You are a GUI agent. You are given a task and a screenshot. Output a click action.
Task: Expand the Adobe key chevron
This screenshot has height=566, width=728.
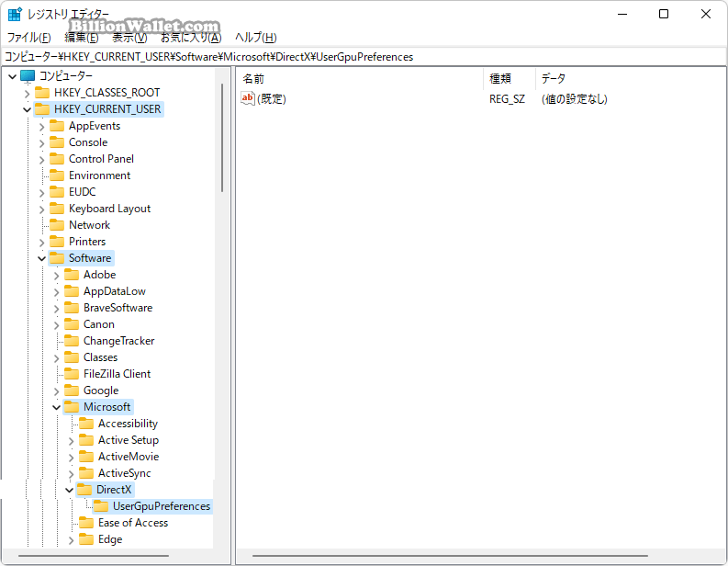click(57, 275)
